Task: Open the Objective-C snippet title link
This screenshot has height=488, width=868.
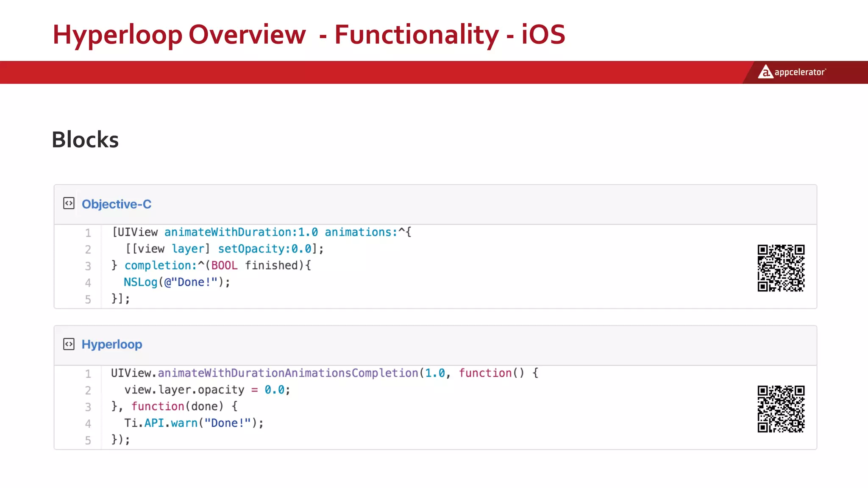Action: coord(117,204)
